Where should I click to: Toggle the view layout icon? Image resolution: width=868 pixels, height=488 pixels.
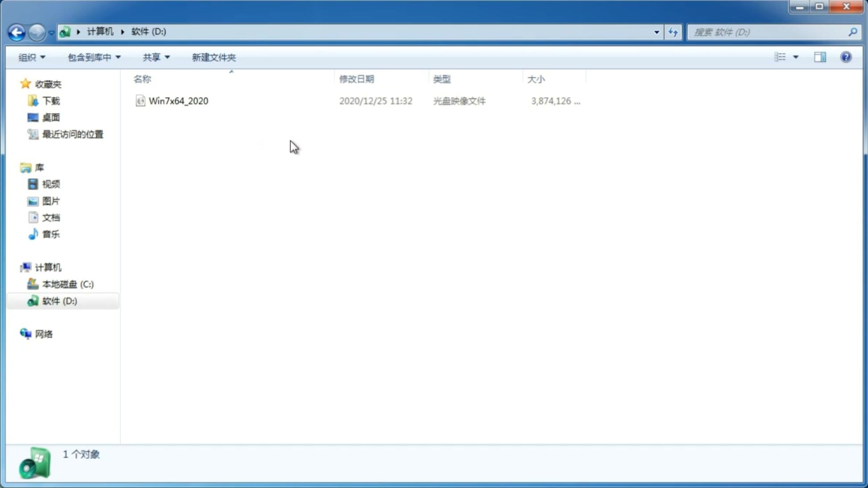[x=819, y=57]
